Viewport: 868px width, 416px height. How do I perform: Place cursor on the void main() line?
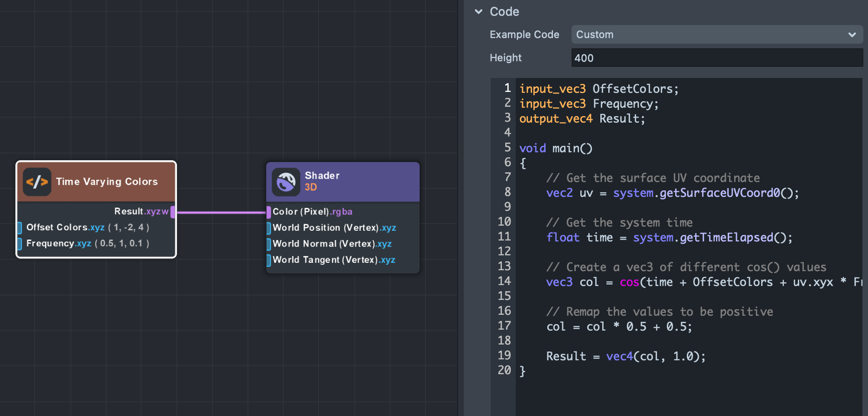[x=556, y=149]
